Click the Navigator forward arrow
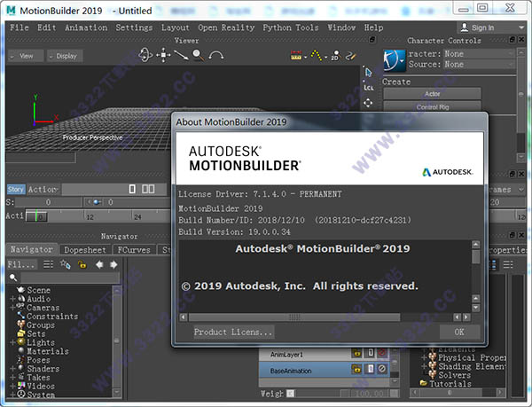This screenshot has height=407, width=532. 113,264
